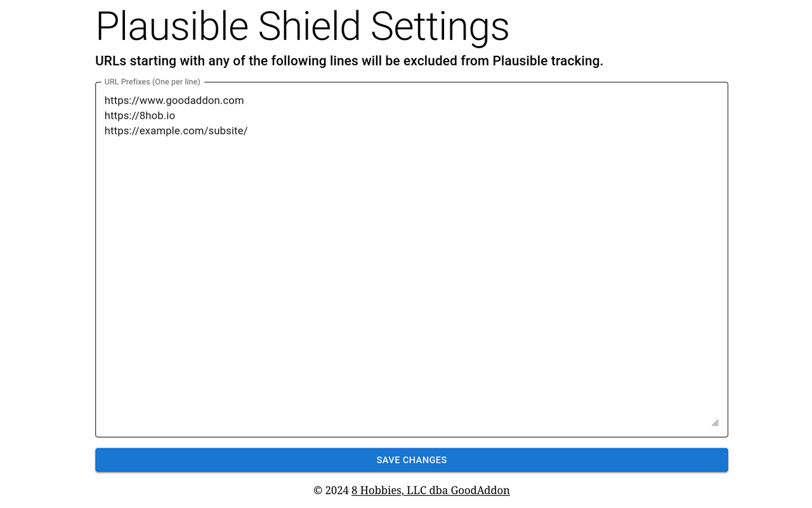Click the bottom edge of the text area
812x508 pixels.
coord(412,436)
